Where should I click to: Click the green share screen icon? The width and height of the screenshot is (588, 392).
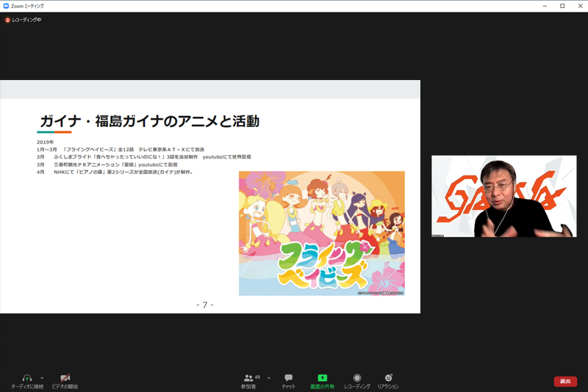click(x=322, y=377)
